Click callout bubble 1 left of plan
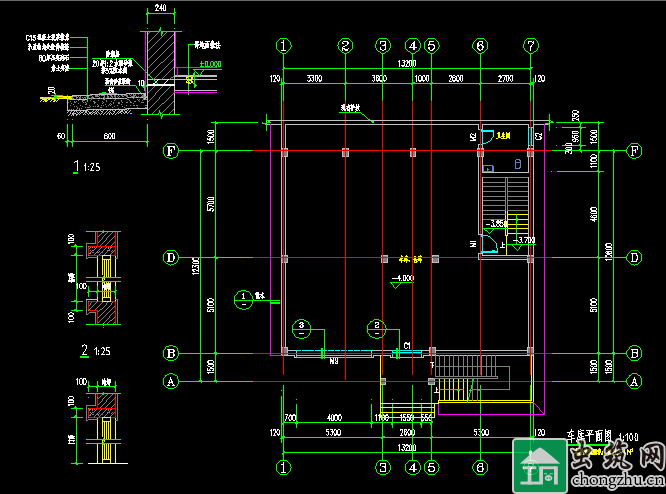The height and width of the screenshot is (494, 666). click(243, 296)
